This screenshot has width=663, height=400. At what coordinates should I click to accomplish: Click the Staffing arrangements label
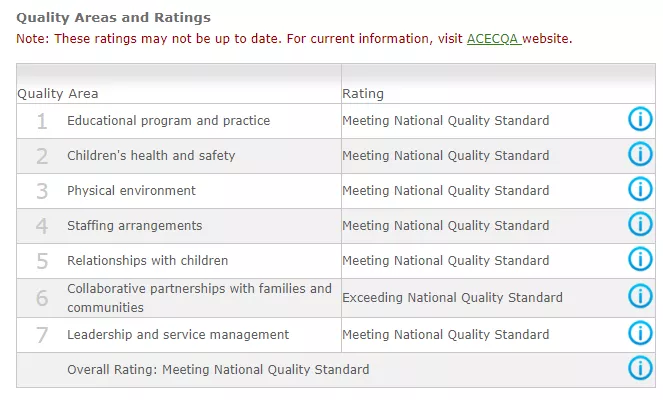pyautogui.click(x=134, y=226)
